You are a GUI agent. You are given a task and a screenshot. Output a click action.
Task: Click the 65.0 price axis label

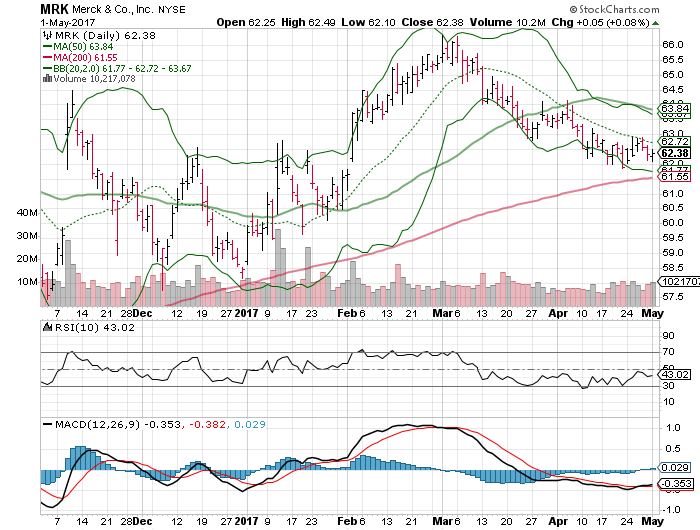pos(673,74)
